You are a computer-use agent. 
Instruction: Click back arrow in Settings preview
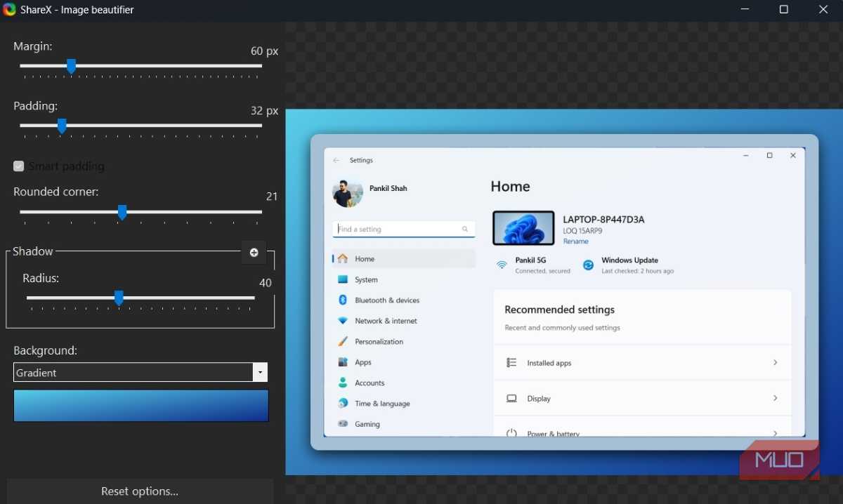336,161
